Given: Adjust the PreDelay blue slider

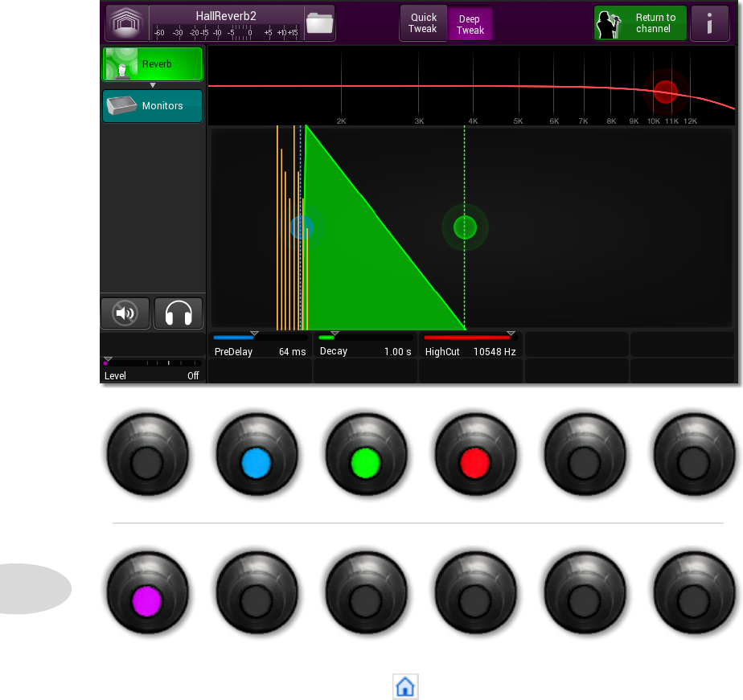Looking at the screenshot, I should point(260,338).
